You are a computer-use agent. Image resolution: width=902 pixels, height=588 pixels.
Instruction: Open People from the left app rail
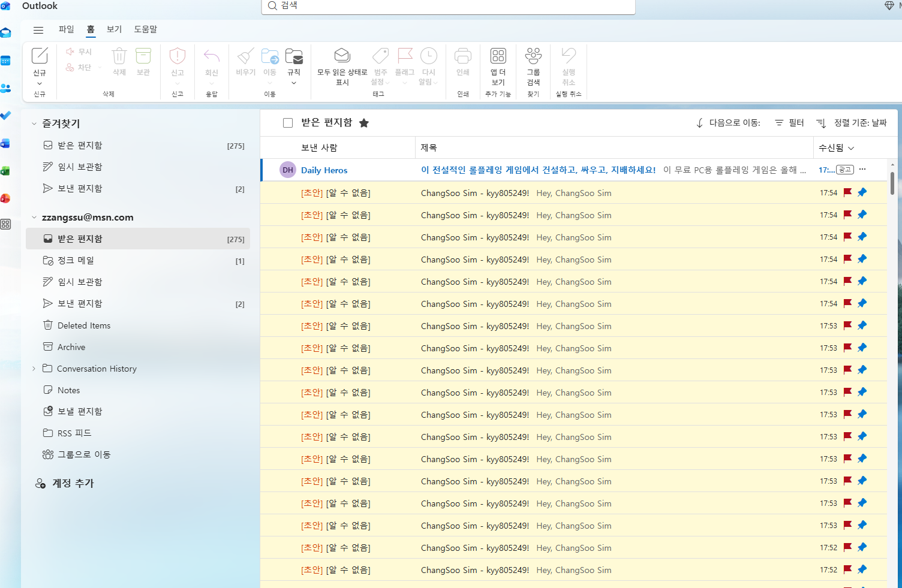[5, 88]
